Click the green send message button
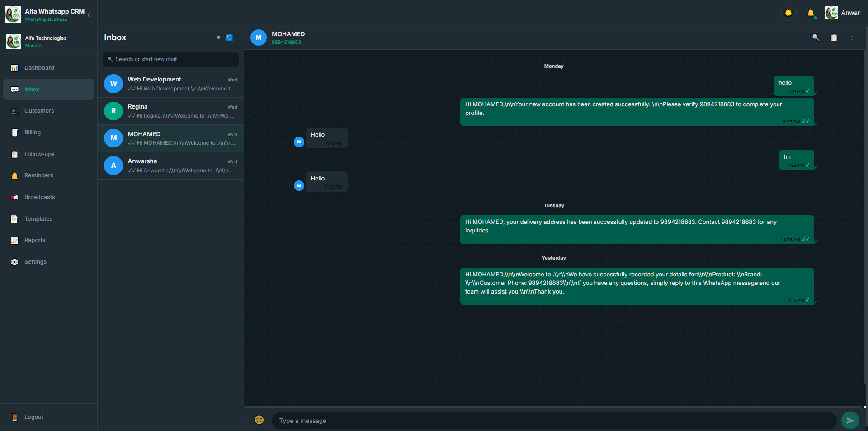The image size is (868, 431). [x=850, y=421]
